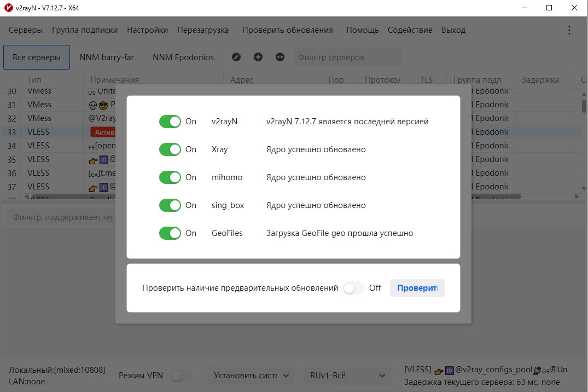
Task: Click the Содействие menu item
Action: point(410,30)
